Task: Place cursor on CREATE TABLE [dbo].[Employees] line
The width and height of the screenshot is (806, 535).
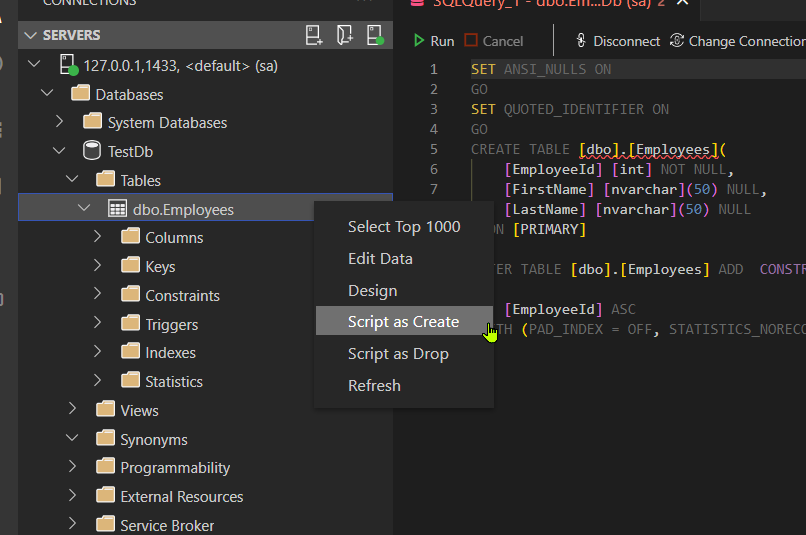Action: [x=598, y=149]
